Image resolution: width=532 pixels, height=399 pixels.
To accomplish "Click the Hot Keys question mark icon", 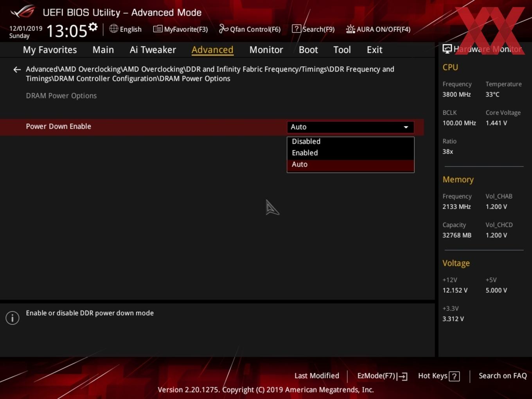I will (454, 376).
